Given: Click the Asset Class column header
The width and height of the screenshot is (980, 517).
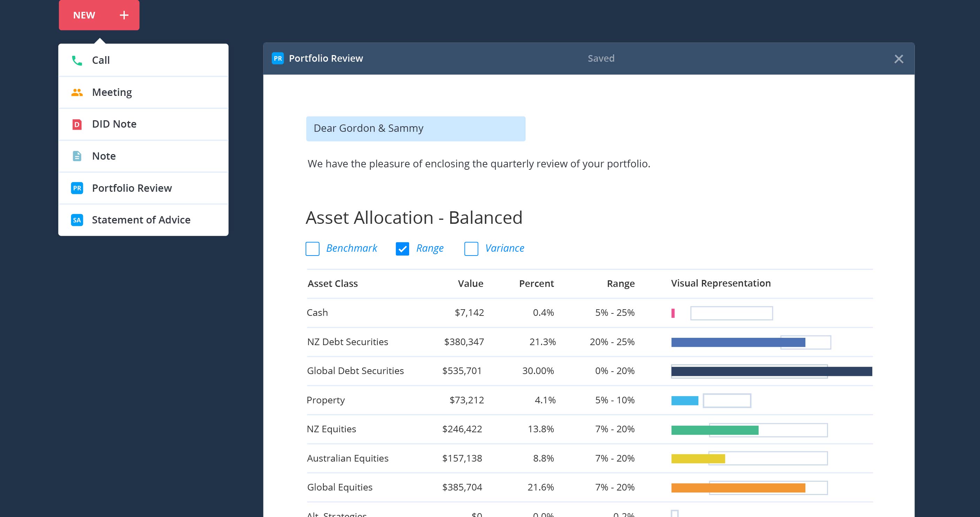Looking at the screenshot, I should pyautogui.click(x=332, y=283).
